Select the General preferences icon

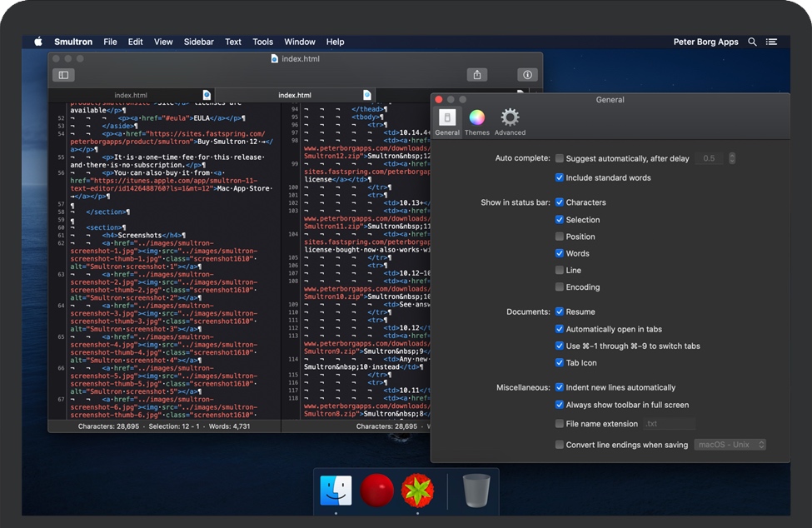click(x=447, y=122)
